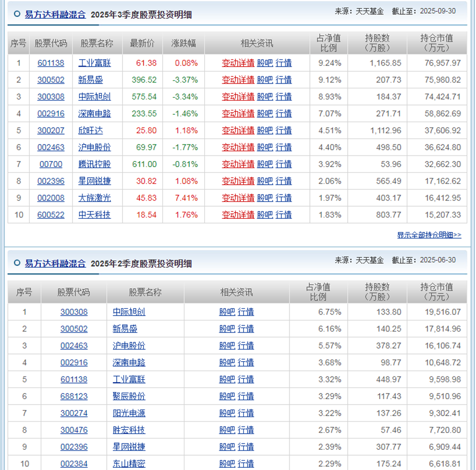Select the 最新价 column header
The width and height of the screenshot is (476, 470).
point(142,43)
